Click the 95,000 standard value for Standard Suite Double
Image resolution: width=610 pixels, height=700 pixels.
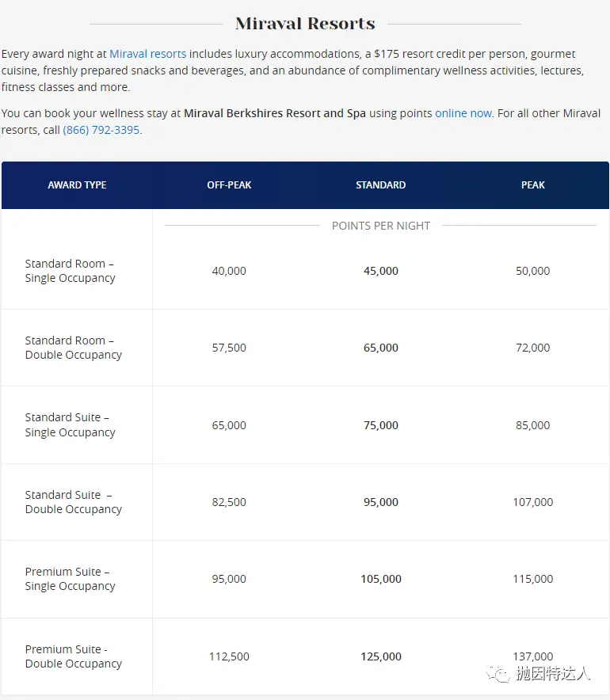[381, 502]
